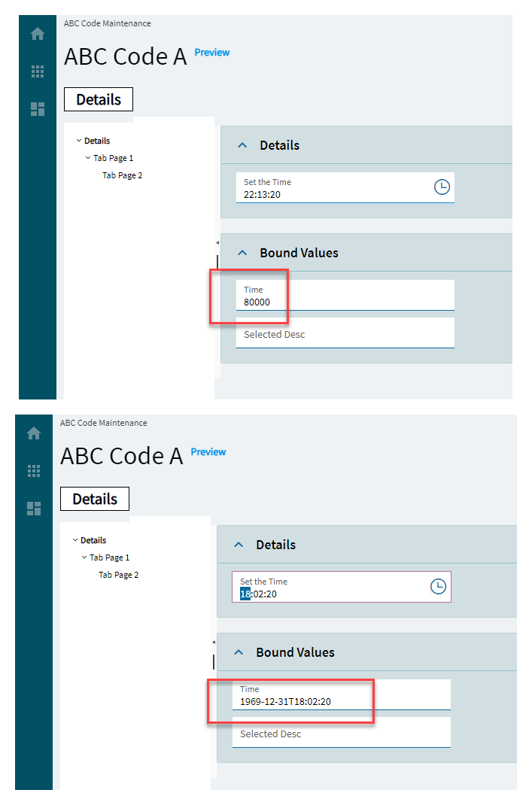Viewport: 532px width, 805px height.
Task: Collapse upper Bound Values section chevron
Action: click(x=242, y=253)
